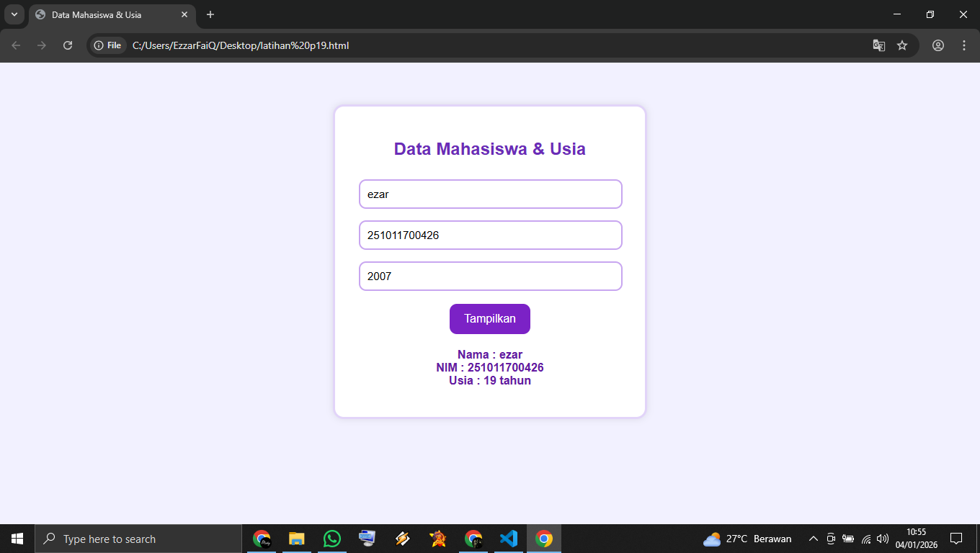Click the File site info chip
This screenshot has height=553, width=980.
[108, 45]
